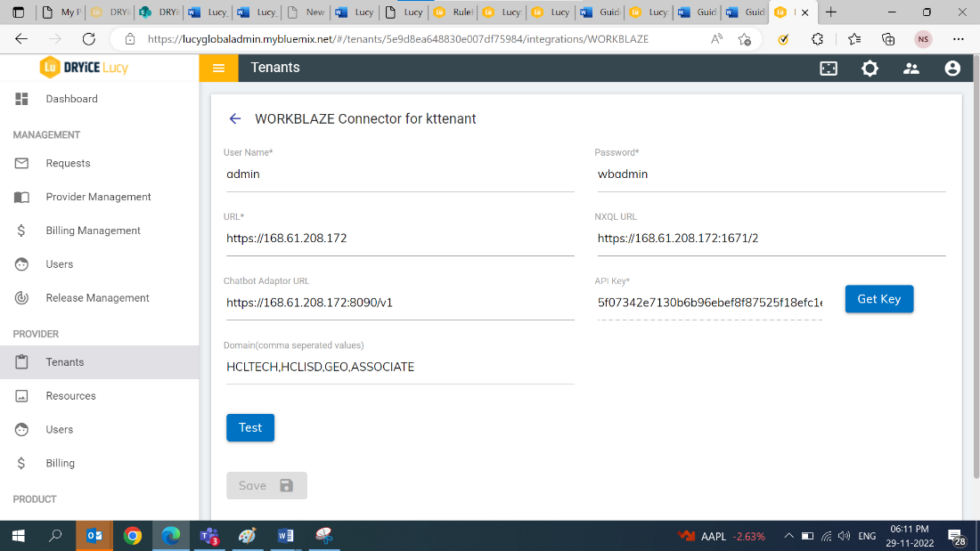Open Dashboard in the sidebar
This screenshot has width=980, height=551.
click(100, 99)
